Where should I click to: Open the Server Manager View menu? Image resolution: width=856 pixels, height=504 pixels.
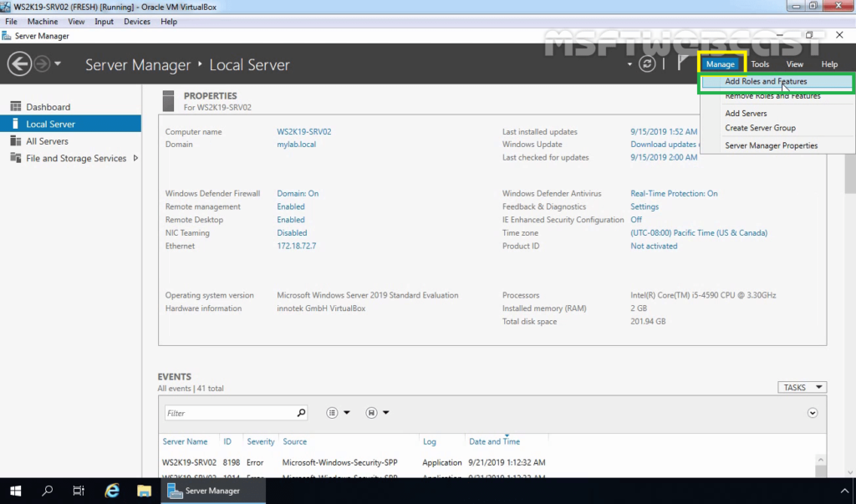tap(794, 64)
